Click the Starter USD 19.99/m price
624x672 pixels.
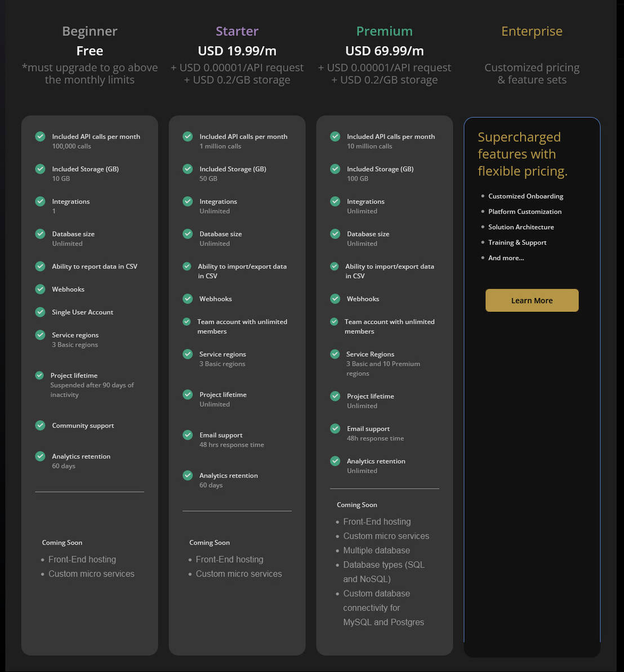point(237,51)
